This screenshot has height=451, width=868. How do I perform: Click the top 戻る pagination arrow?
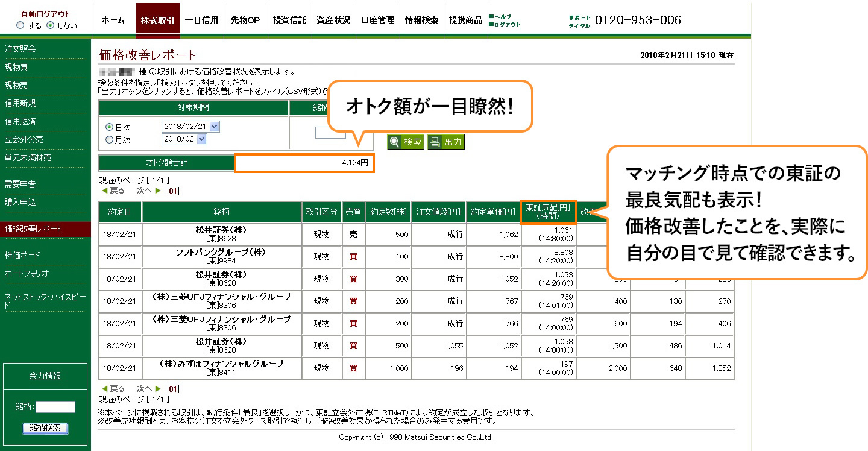[113, 191]
